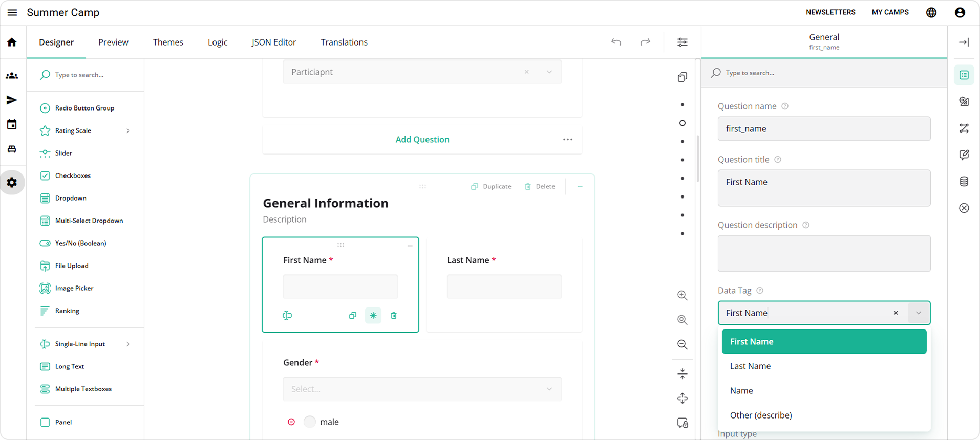This screenshot has height=440, width=980.
Task: Click the globe language icon
Action: [931, 12]
